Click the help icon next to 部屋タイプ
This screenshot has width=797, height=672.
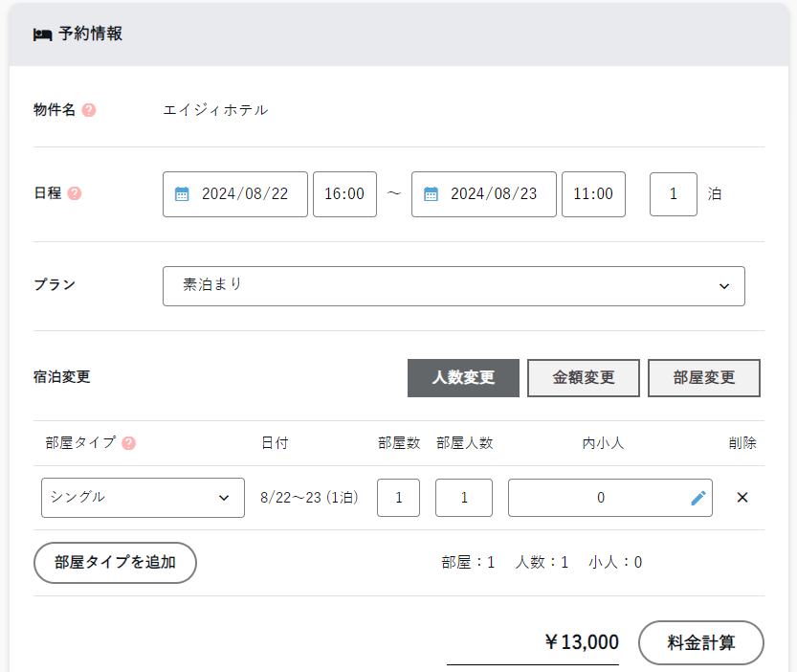128,443
